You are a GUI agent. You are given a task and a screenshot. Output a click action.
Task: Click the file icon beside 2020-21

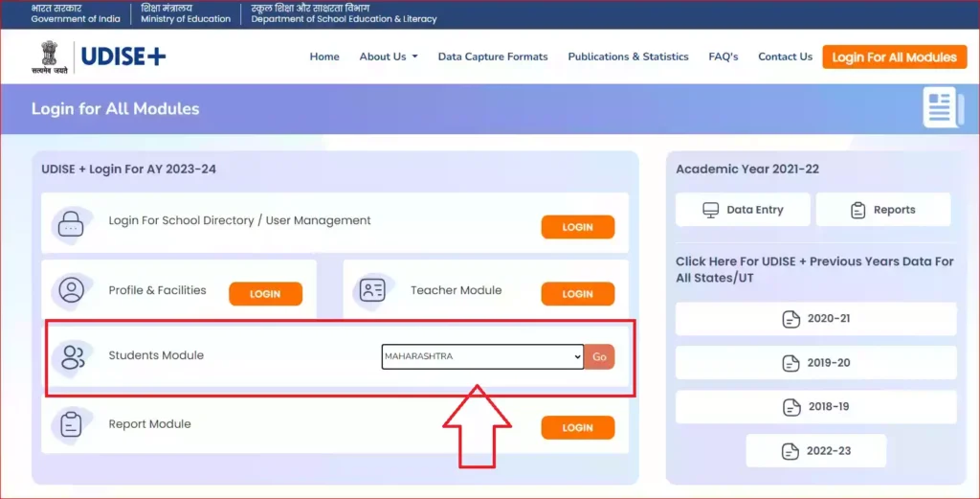[x=791, y=319]
